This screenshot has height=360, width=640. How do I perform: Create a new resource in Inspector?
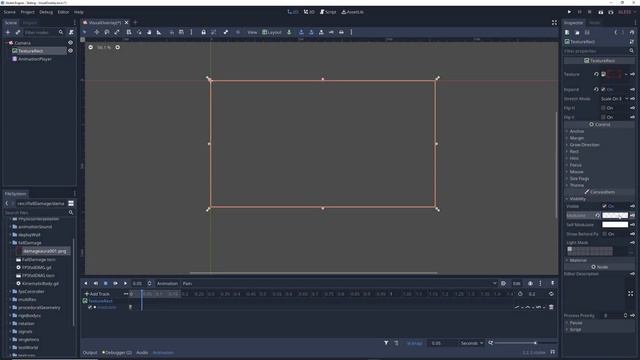tap(567, 32)
